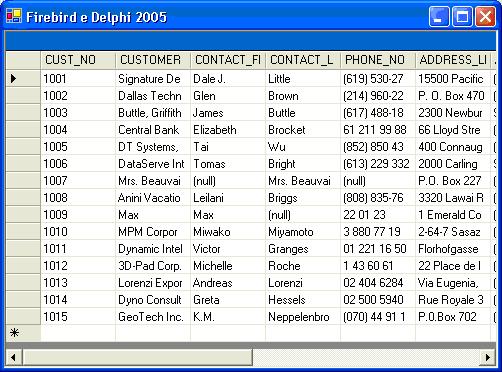Select address cell '1 Emerald Co'
Viewport: 502px width, 372px height.
(x=453, y=215)
